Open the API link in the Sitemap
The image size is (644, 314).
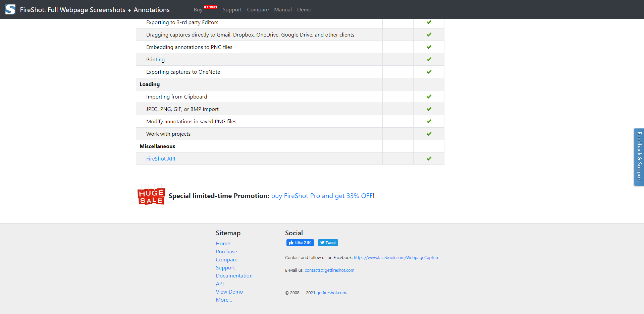(x=220, y=284)
